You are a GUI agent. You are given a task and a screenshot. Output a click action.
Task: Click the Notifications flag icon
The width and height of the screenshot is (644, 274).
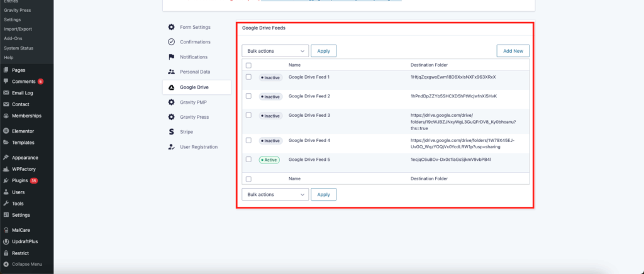click(171, 57)
